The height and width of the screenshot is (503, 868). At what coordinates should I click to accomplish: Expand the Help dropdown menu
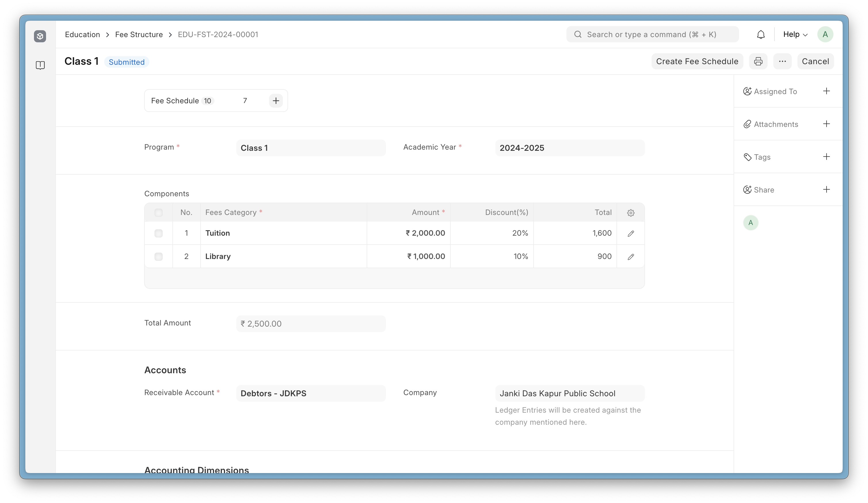[795, 35]
